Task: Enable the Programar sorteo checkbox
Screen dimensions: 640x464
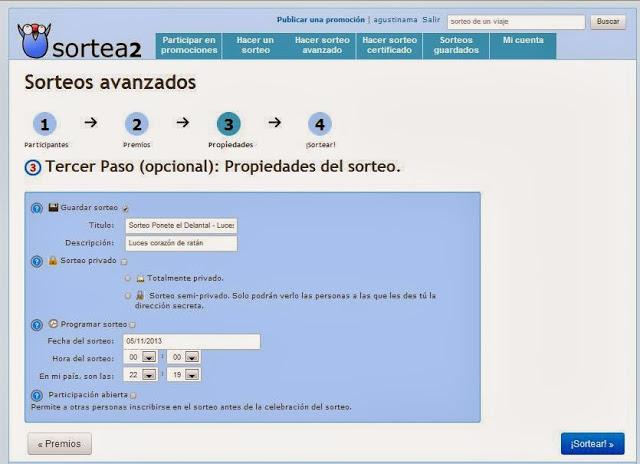Action: (132, 325)
